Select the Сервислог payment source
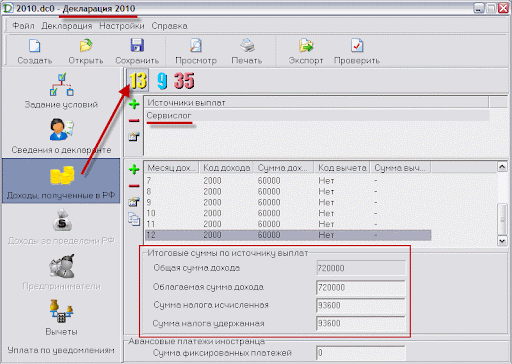The image size is (512, 364). 317,116
